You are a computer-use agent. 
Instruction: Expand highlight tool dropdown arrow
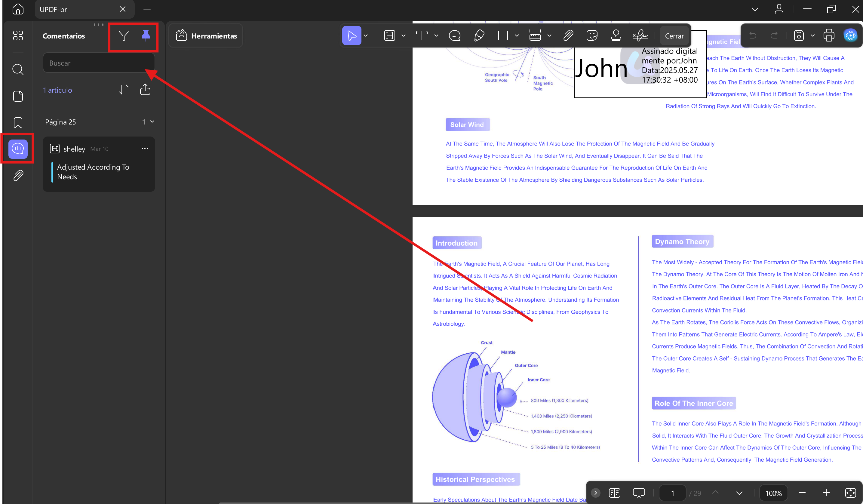point(404,35)
